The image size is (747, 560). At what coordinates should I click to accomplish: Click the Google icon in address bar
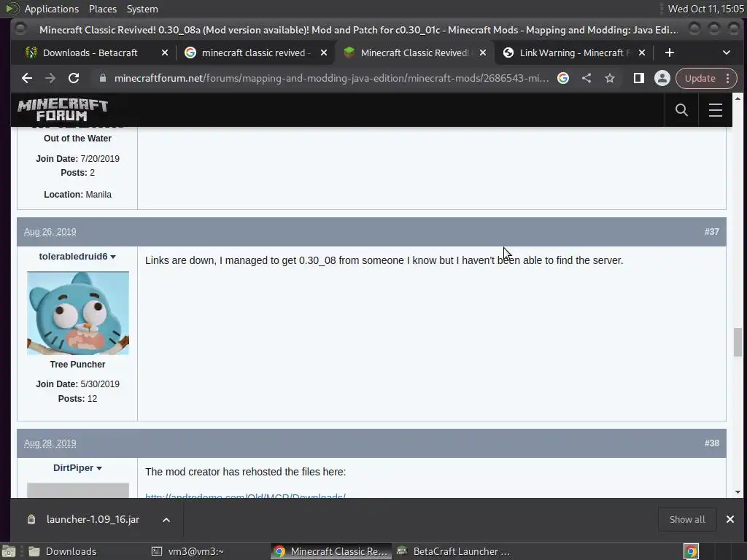click(x=562, y=78)
